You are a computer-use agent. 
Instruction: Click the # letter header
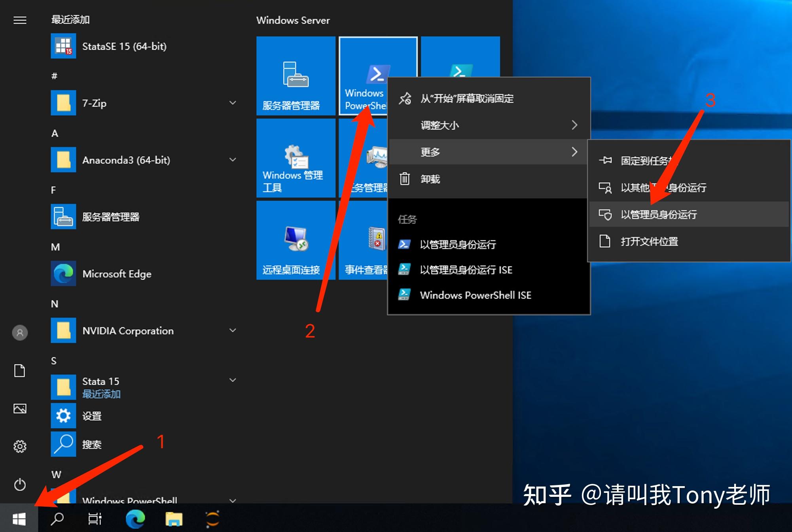55,76
